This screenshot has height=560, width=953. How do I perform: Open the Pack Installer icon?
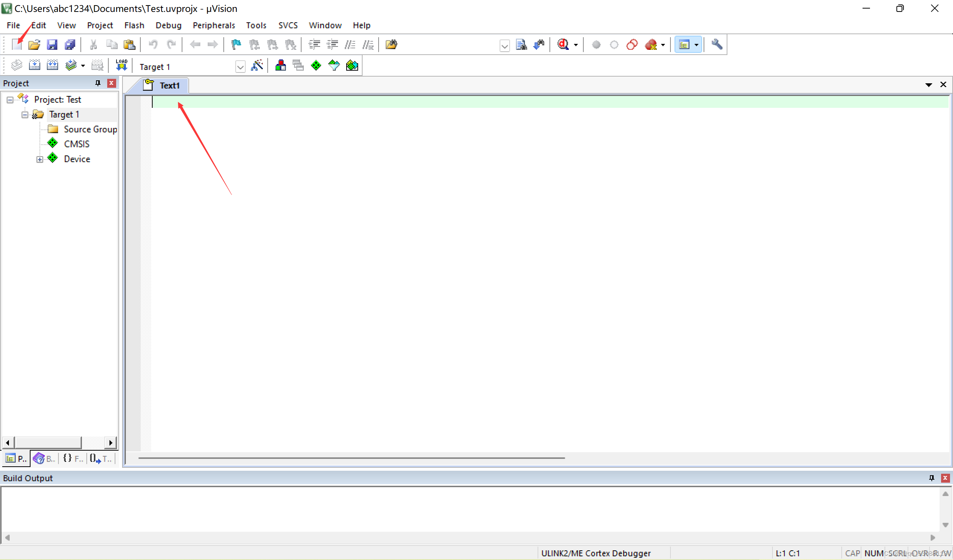pos(352,66)
